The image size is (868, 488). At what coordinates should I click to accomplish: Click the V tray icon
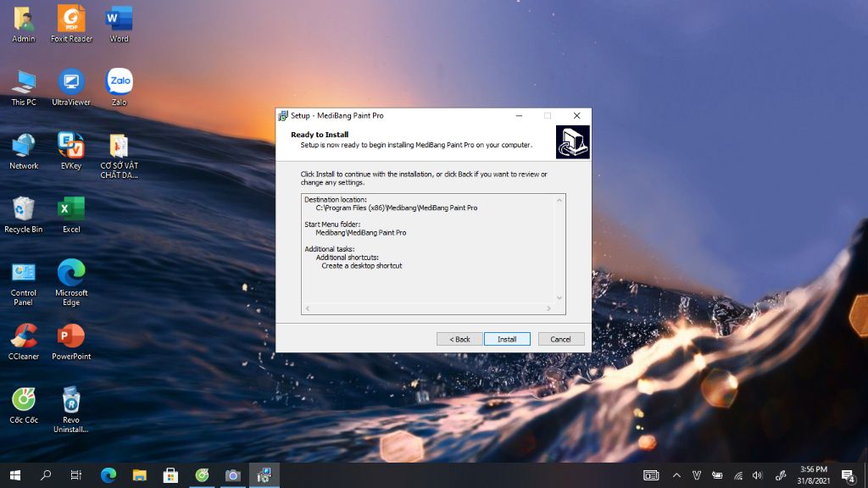[x=697, y=475]
